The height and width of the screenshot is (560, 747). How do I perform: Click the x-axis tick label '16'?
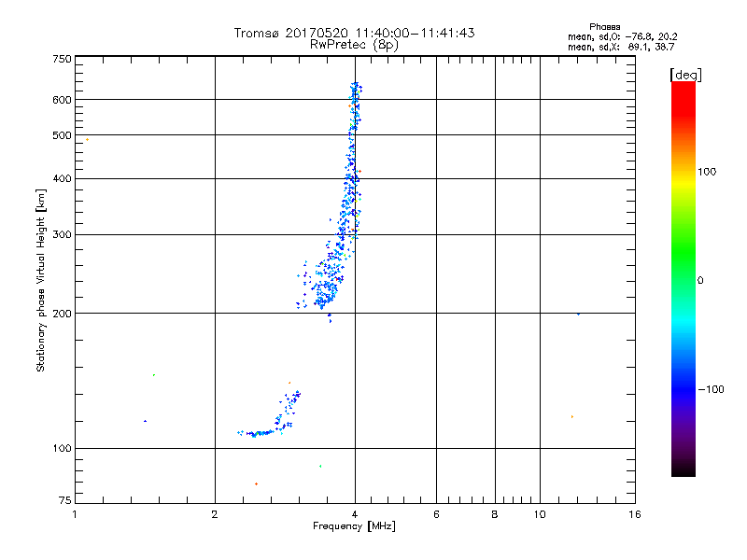point(635,514)
